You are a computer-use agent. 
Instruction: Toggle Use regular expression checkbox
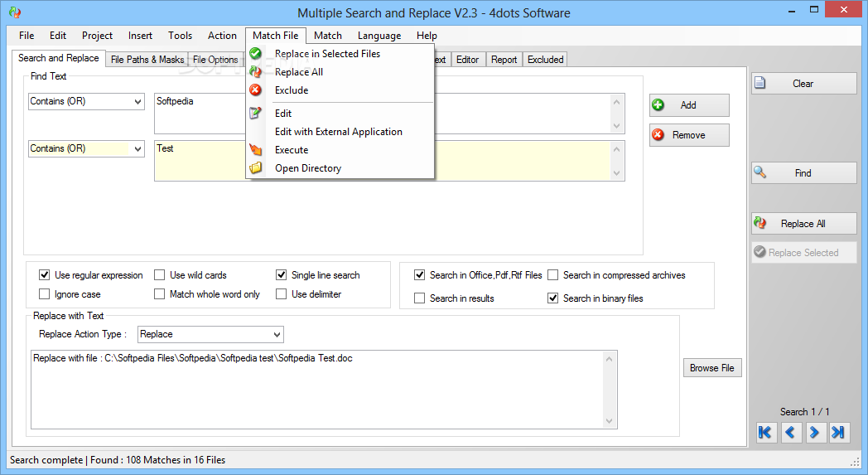click(44, 275)
